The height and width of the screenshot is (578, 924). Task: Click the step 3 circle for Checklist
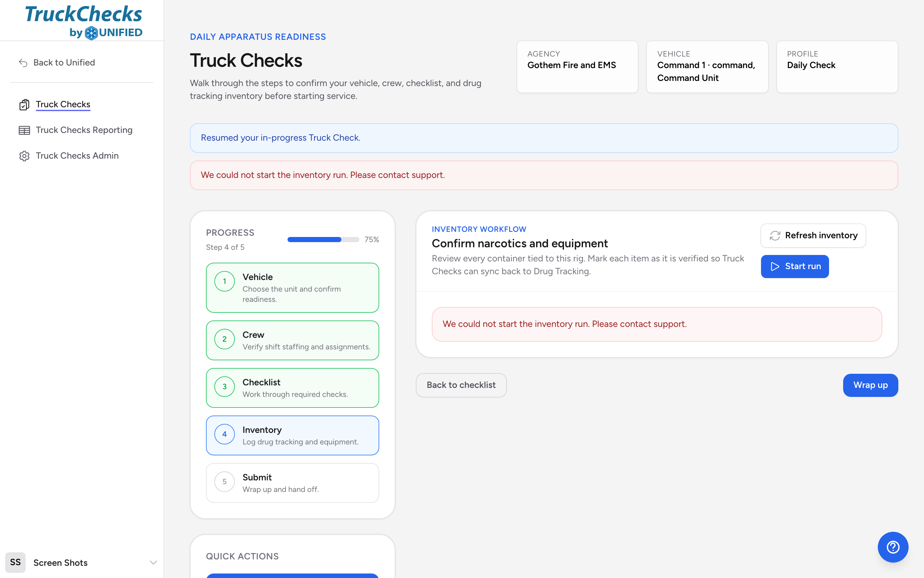[225, 387]
